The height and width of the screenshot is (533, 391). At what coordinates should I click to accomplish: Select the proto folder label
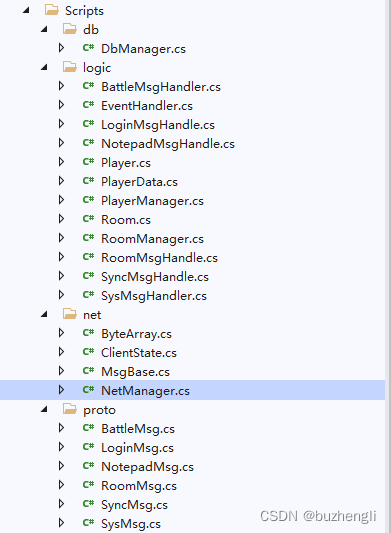pyautogui.click(x=99, y=410)
